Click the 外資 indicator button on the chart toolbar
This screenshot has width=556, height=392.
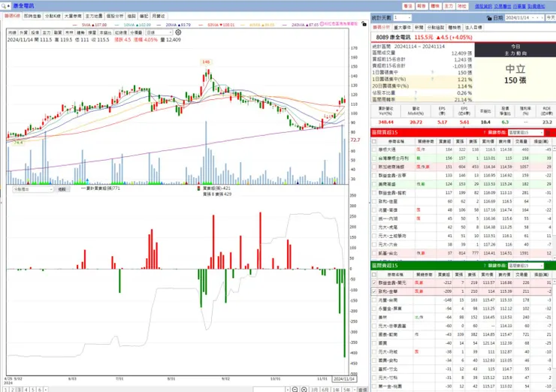[23, 32]
